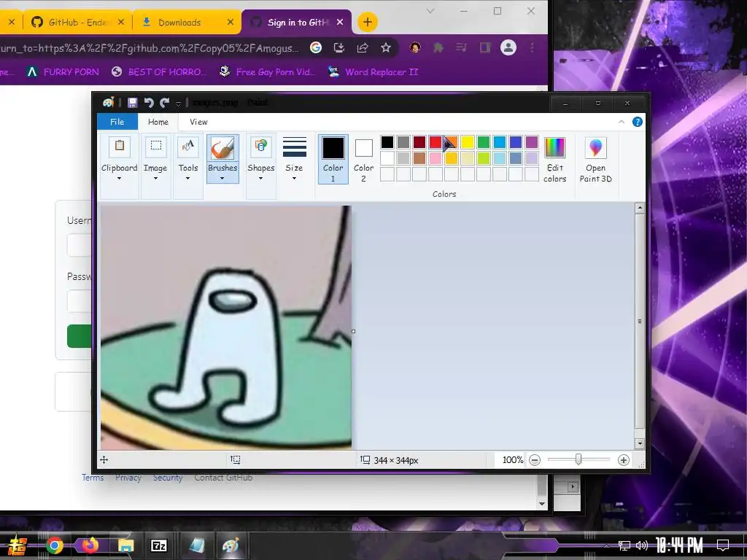Open the Edit colors dialog
The height and width of the screenshot is (560, 747).
[554, 160]
